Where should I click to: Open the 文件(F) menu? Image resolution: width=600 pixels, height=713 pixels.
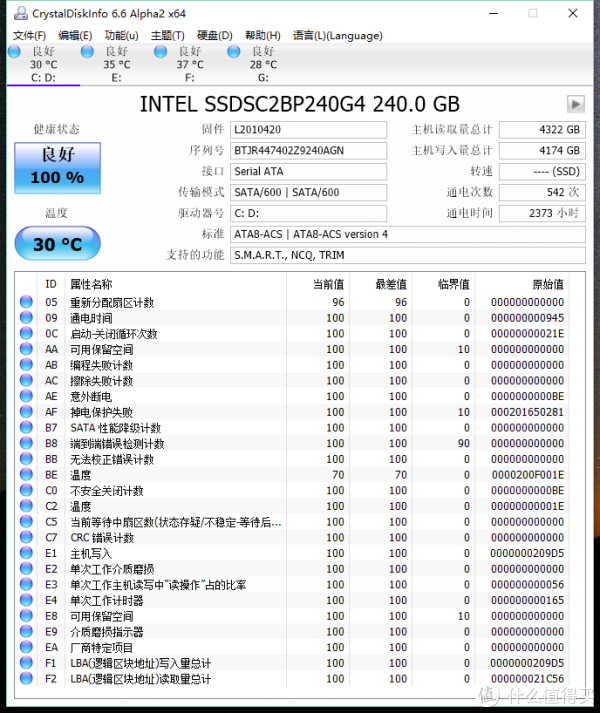tap(29, 35)
